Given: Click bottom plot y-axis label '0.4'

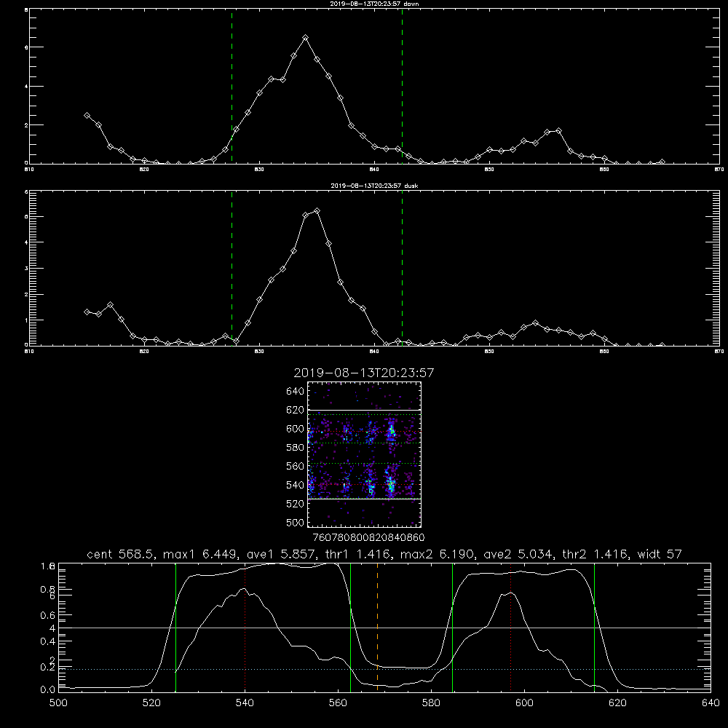Looking at the screenshot, I should [48, 641].
